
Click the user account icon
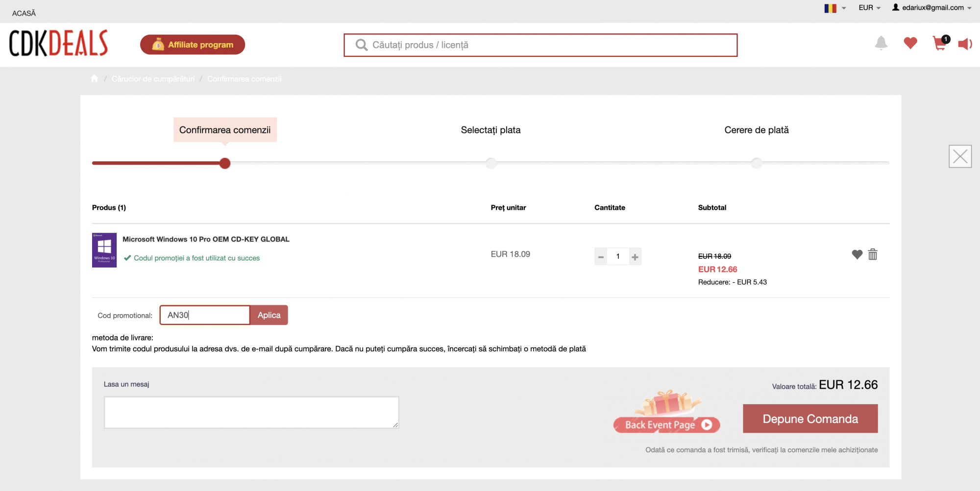tap(896, 7)
